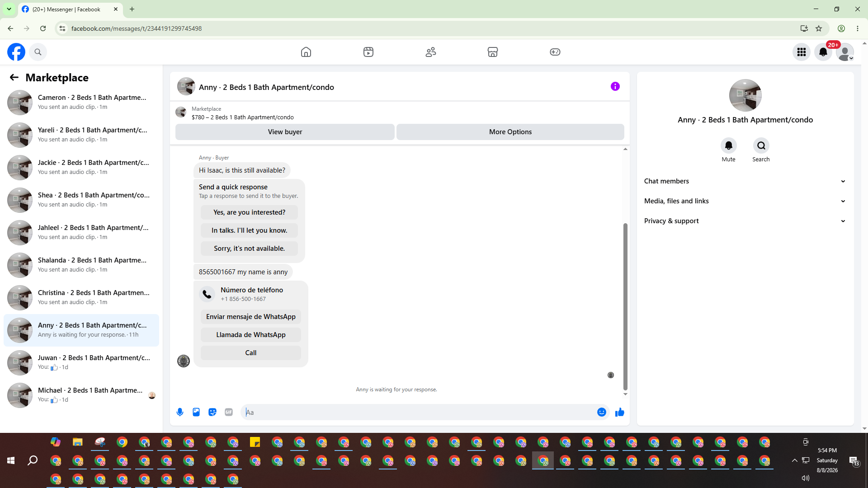This screenshot has height=488, width=868.
Task: Click the View buyer button
Action: 285,132
